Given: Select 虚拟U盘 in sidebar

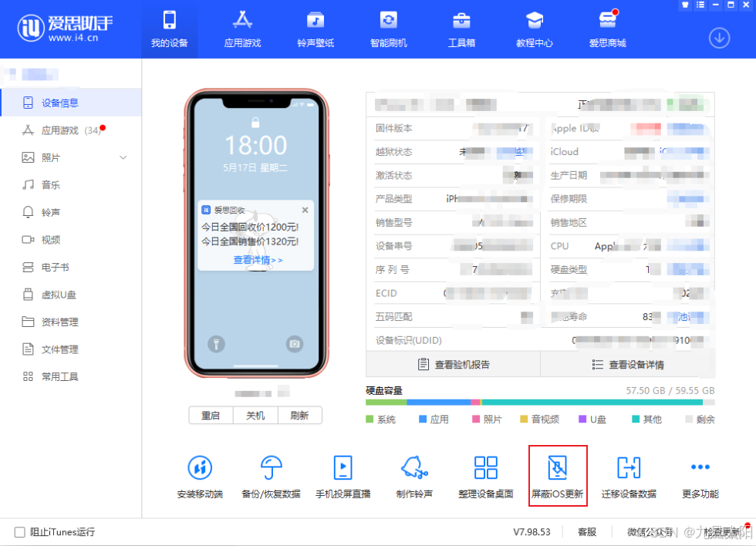Looking at the screenshot, I should click(x=71, y=295).
